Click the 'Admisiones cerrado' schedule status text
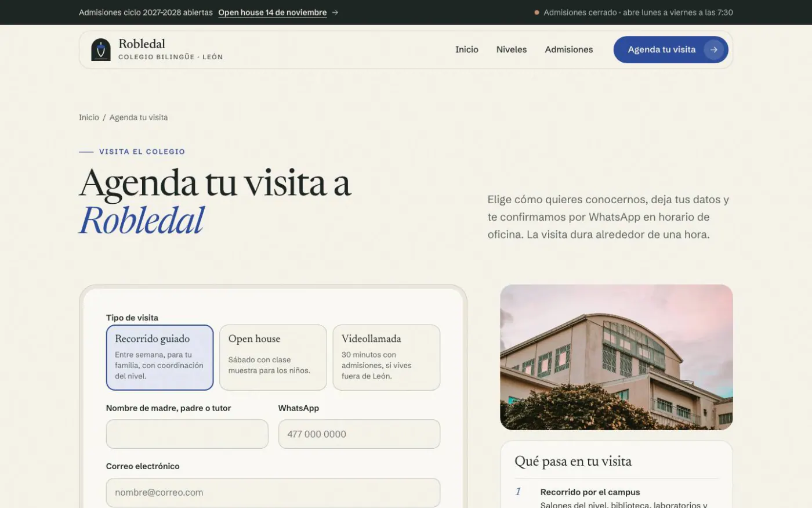Viewport: 812px width, 508px height. click(638, 12)
